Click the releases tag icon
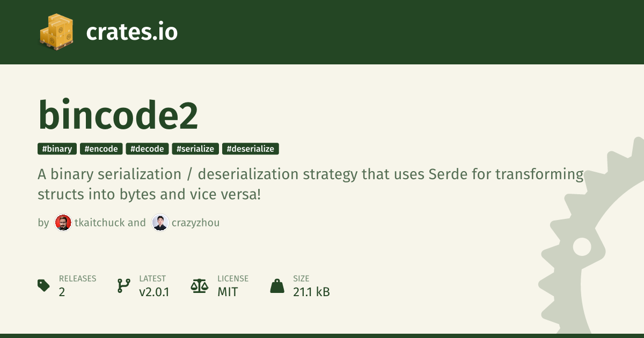This screenshot has width=644, height=338. [44, 285]
